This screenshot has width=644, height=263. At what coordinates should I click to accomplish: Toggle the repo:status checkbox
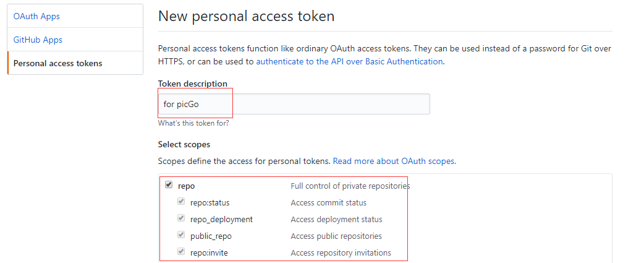[181, 202]
